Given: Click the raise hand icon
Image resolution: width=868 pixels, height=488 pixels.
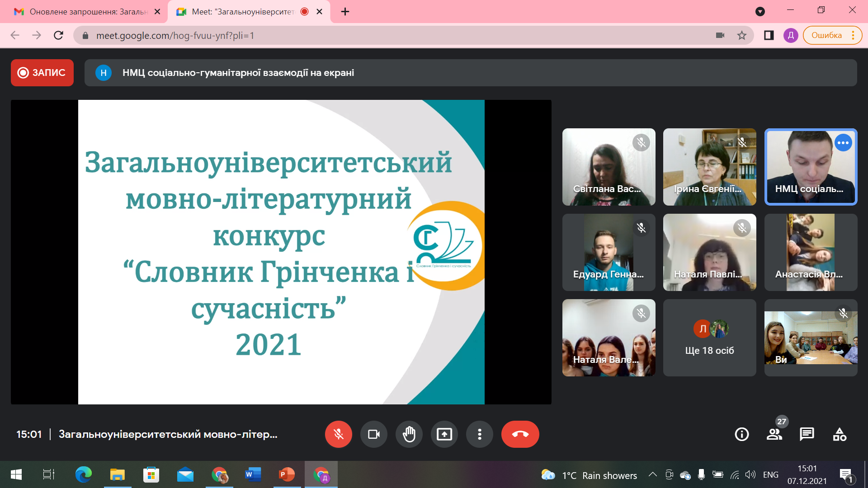Looking at the screenshot, I should [x=409, y=434].
